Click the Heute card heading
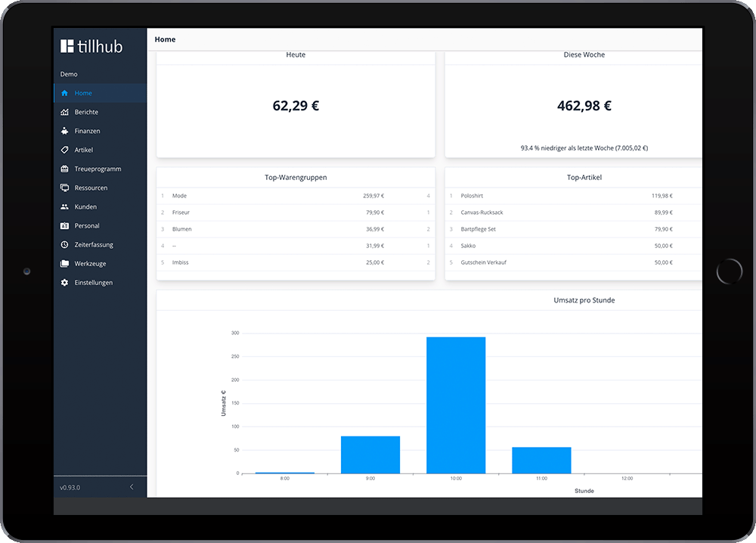The image size is (756, 543). pos(296,55)
